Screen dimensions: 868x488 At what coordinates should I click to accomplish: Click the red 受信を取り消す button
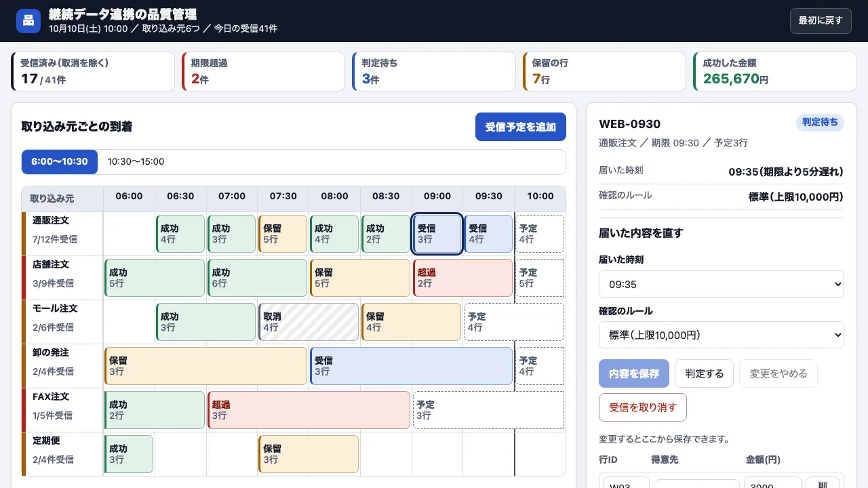(x=643, y=407)
